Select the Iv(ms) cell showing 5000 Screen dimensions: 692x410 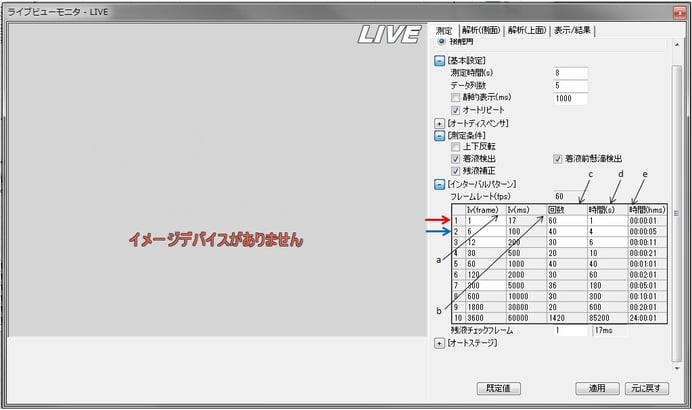[526, 286]
